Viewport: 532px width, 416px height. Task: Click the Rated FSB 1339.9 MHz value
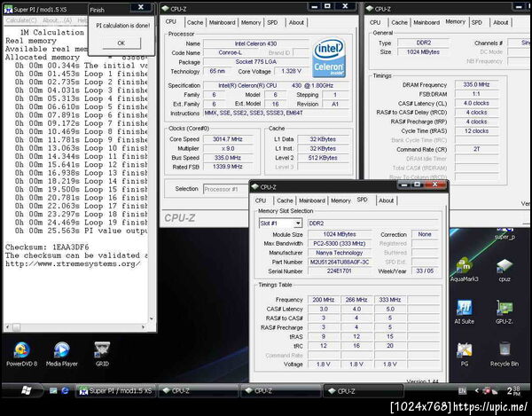(228, 167)
